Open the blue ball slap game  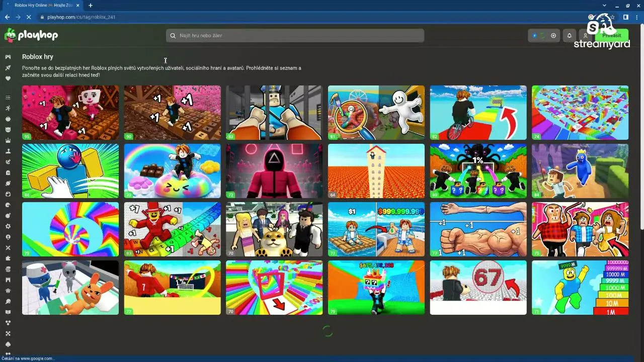point(70,171)
